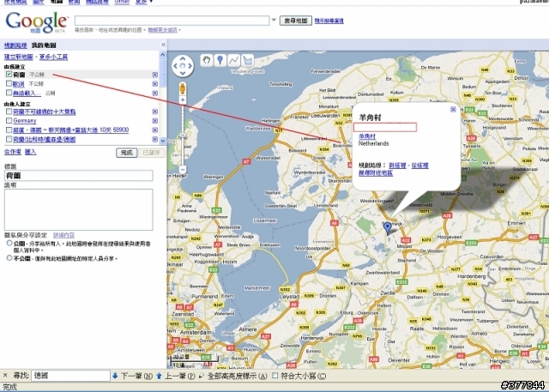This screenshot has width=549, height=392.
Task: Click the find bar field containing 德國
Action: point(70,376)
